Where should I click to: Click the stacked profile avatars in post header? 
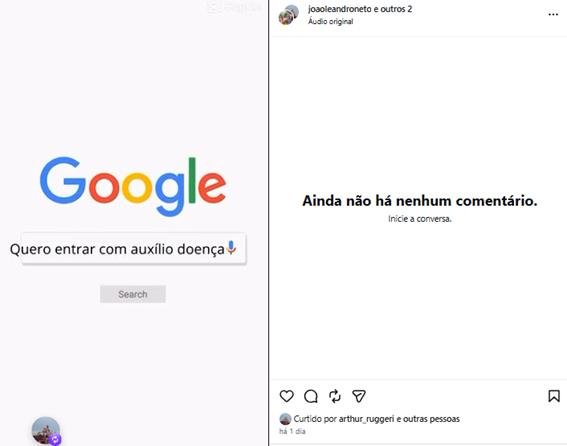point(289,15)
